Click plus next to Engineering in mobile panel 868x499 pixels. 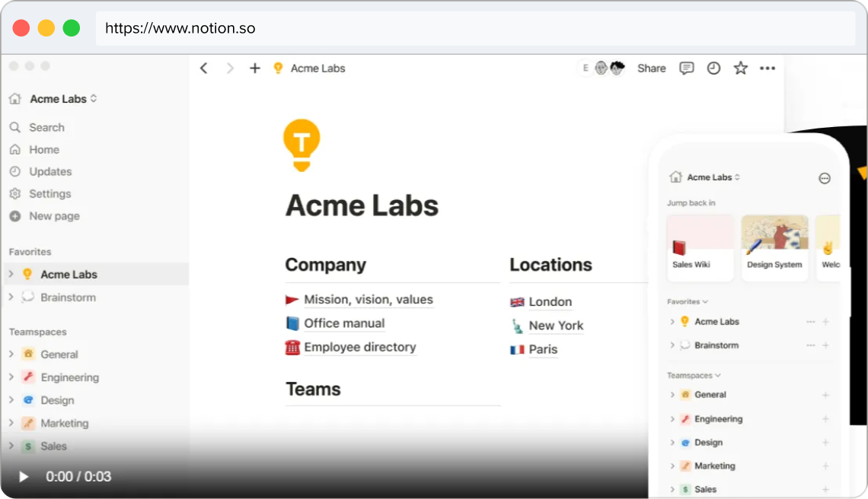[825, 419]
